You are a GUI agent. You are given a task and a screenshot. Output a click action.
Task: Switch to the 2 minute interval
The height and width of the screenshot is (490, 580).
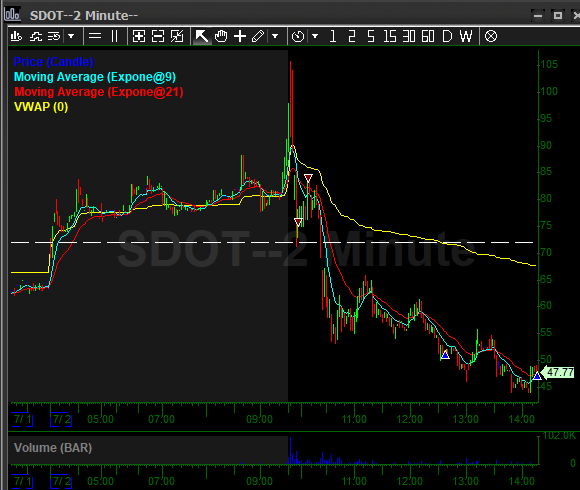coord(352,36)
